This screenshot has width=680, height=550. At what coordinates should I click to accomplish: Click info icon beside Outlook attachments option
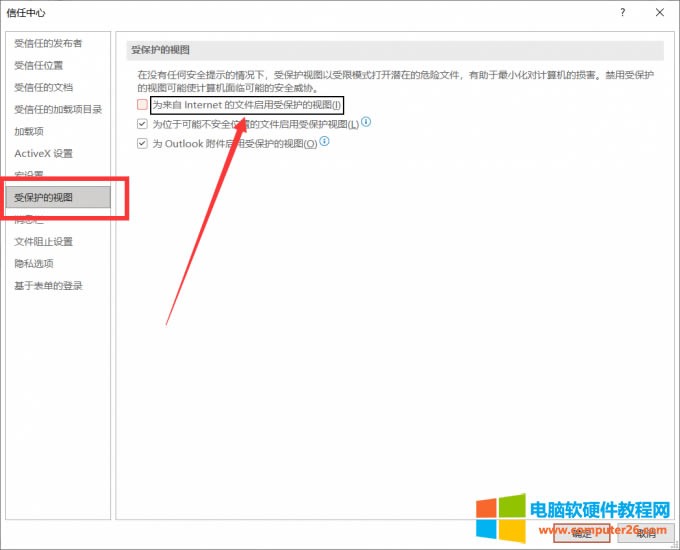point(324,142)
